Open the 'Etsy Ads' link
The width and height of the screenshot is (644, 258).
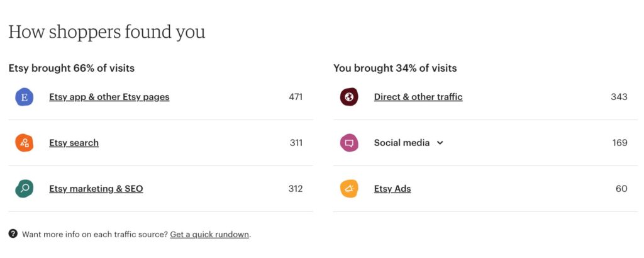(392, 189)
